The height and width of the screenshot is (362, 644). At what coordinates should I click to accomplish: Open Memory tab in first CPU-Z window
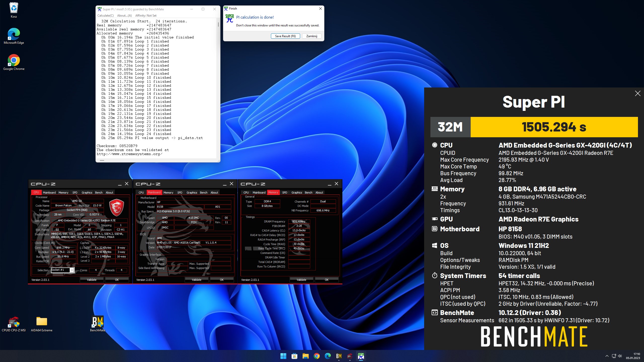(x=63, y=193)
